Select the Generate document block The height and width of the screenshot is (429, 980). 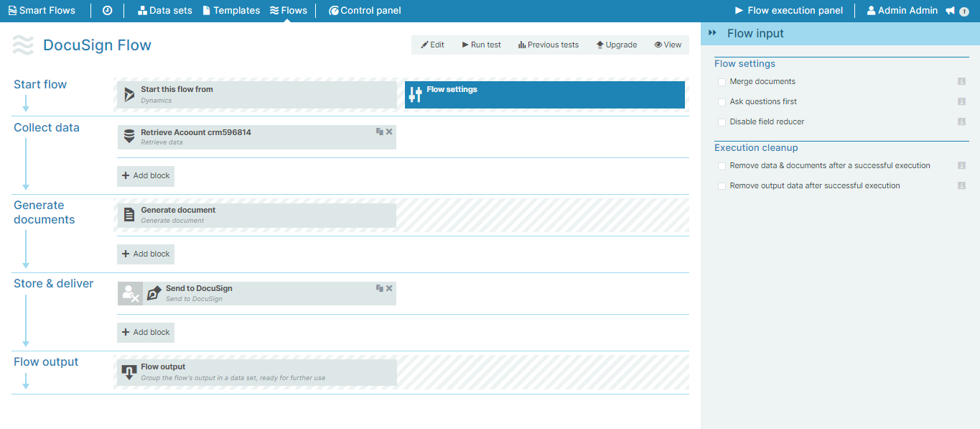(257, 216)
